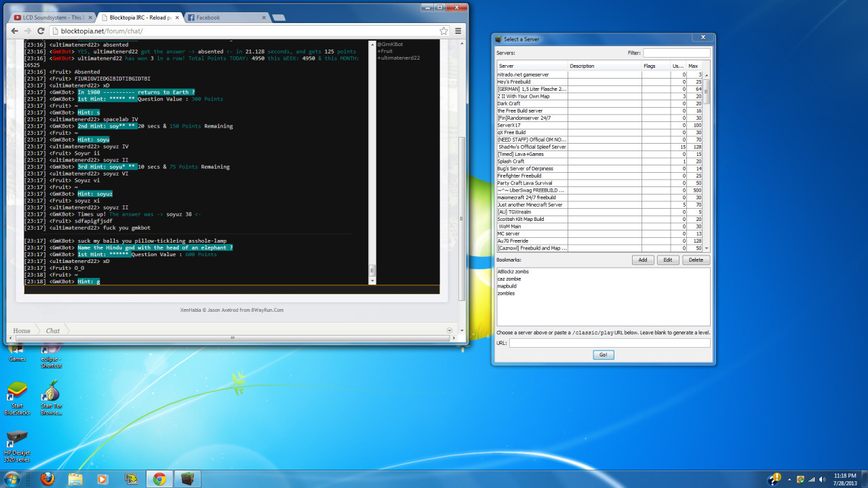Screen dimensions: 868x488
Task: Click the chat message input box
Action: click(232, 289)
